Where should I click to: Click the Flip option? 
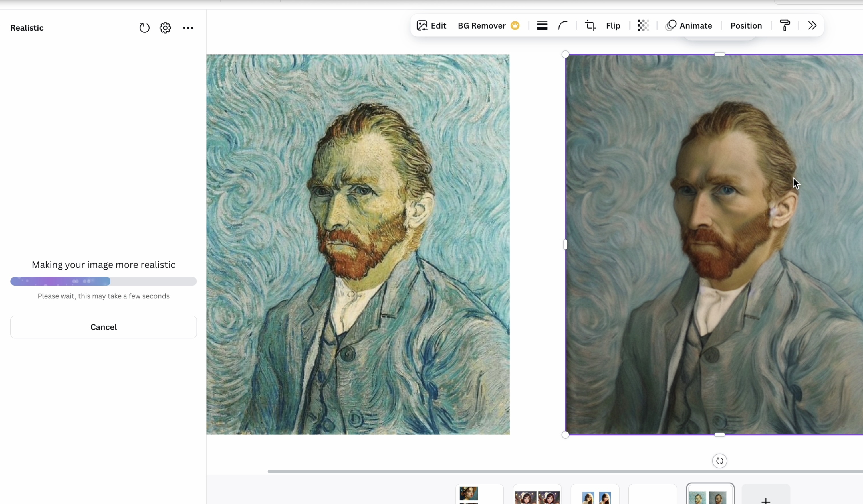coord(613,26)
